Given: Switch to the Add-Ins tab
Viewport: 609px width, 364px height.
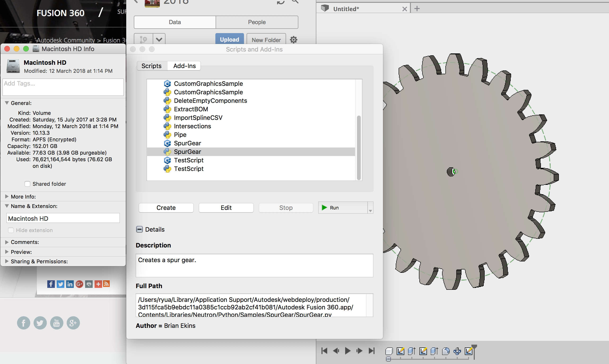Looking at the screenshot, I should [x=184, y=66].
